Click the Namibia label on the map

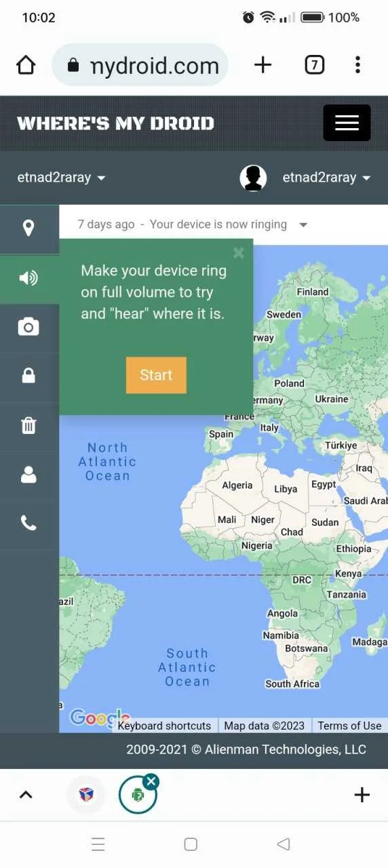point(282,636)
